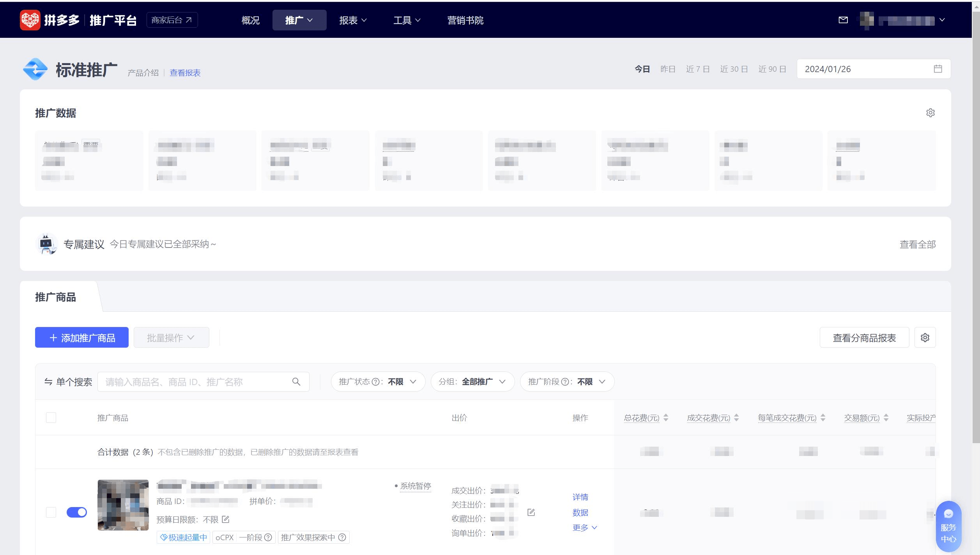
Task: Select the 近 7 日 date range
Action: [x=697, y=69]
